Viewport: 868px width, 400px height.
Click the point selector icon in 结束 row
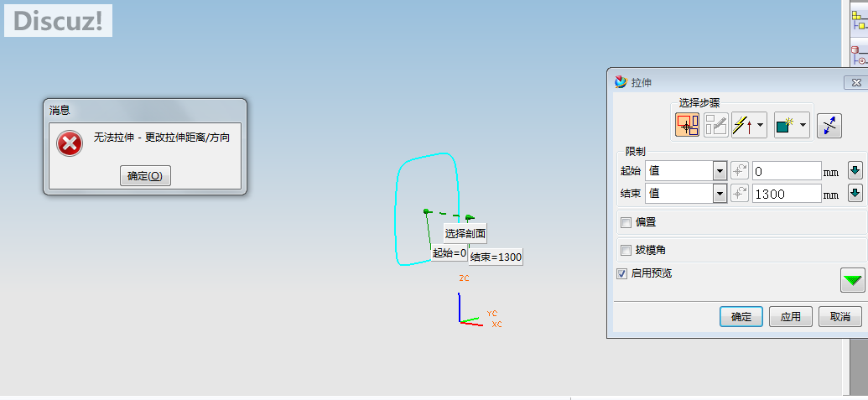tap(739, 193)
